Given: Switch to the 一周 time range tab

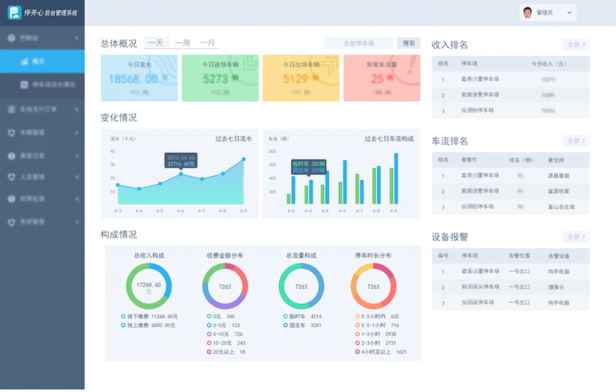Looking at the screenshot, I should [183, 42].
